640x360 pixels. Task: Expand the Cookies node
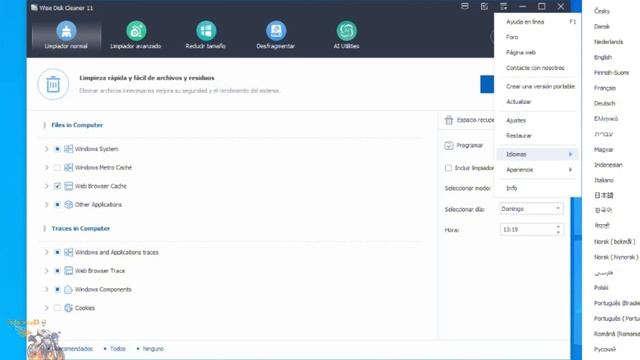(46, 308)
